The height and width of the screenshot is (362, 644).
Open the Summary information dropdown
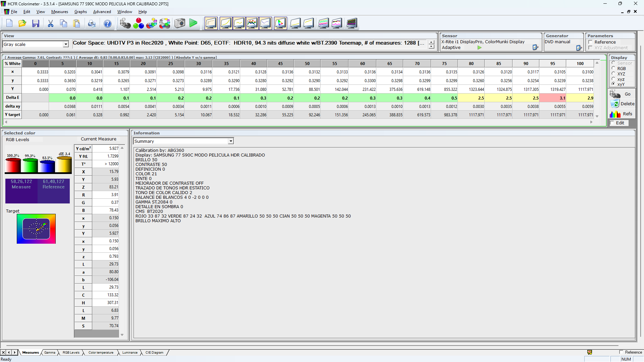230,141
